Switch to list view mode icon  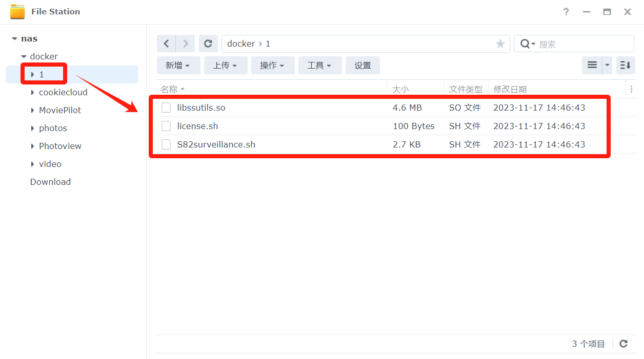tap(592, 65)
